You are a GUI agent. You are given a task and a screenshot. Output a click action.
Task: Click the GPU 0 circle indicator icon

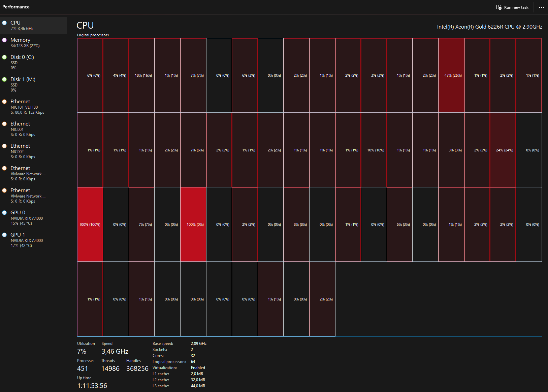4,213
